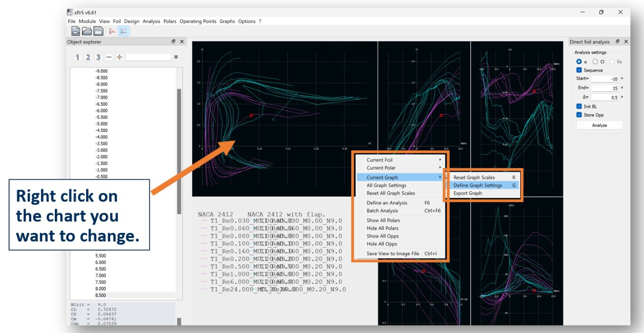Viewport: 644px width, 333px height.
Task: Save the project using the floppy icon
Action: [x=98, y=31]
